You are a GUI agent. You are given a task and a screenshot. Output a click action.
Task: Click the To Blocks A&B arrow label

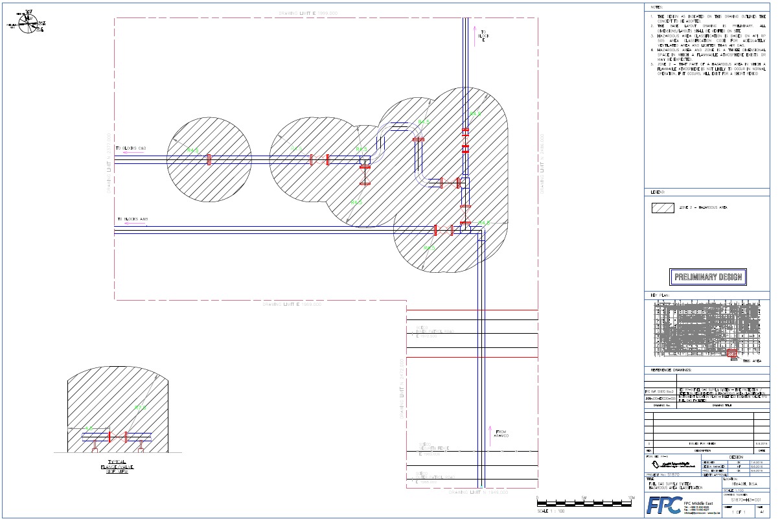[133, 220]
